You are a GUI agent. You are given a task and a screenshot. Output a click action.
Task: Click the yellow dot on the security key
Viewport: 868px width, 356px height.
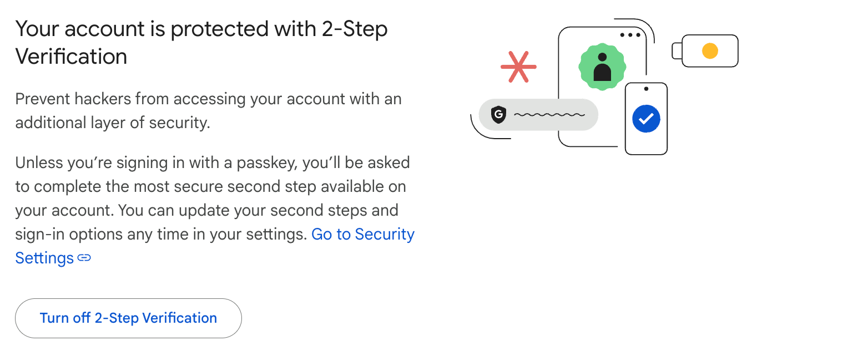[710, 51]
